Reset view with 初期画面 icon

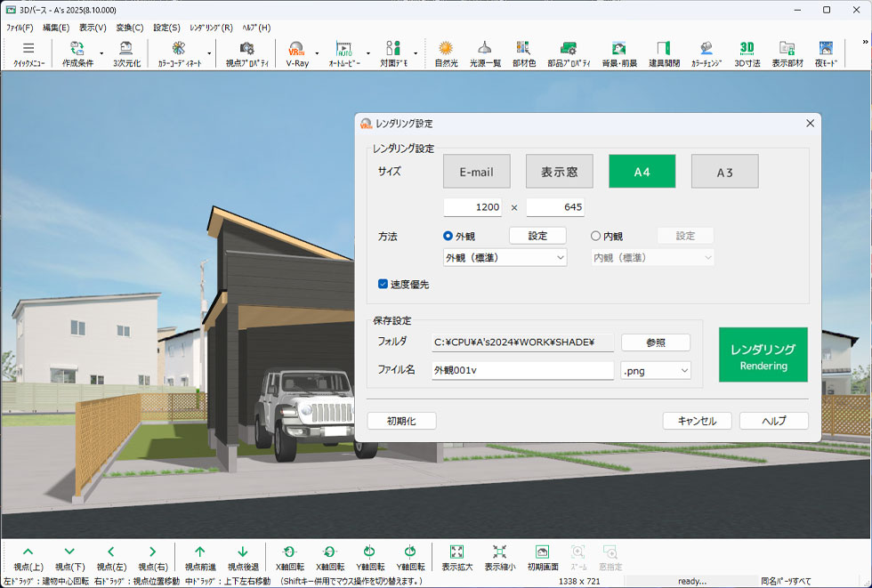(542, 558)
